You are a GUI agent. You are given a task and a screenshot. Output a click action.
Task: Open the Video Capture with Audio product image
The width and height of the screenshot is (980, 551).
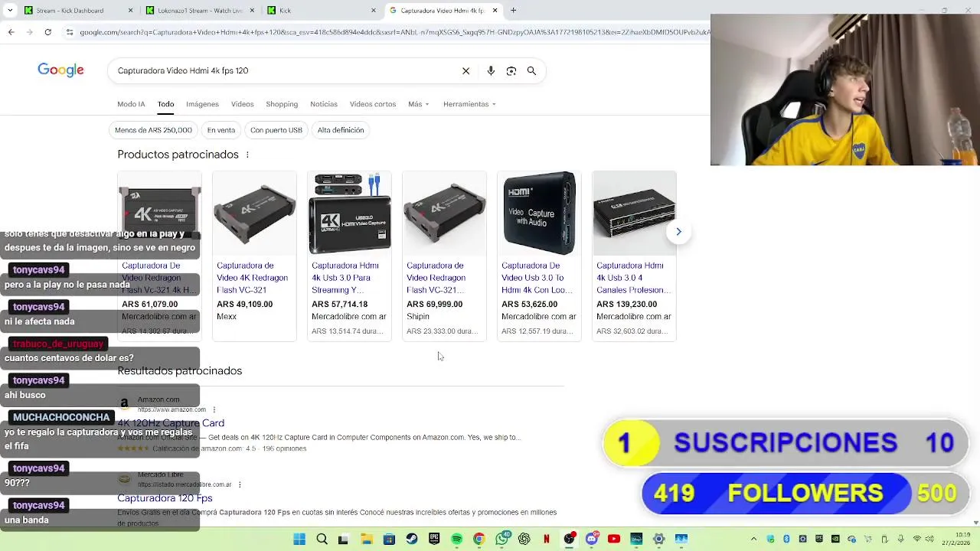pyautogui.click(x=539, y=214)
